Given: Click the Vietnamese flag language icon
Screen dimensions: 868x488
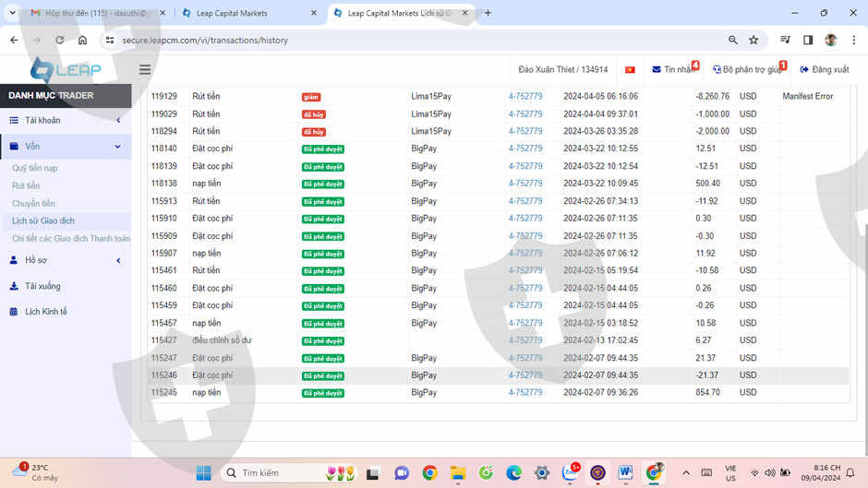Looking at the screenshot, I should click(x=630, y=69).
